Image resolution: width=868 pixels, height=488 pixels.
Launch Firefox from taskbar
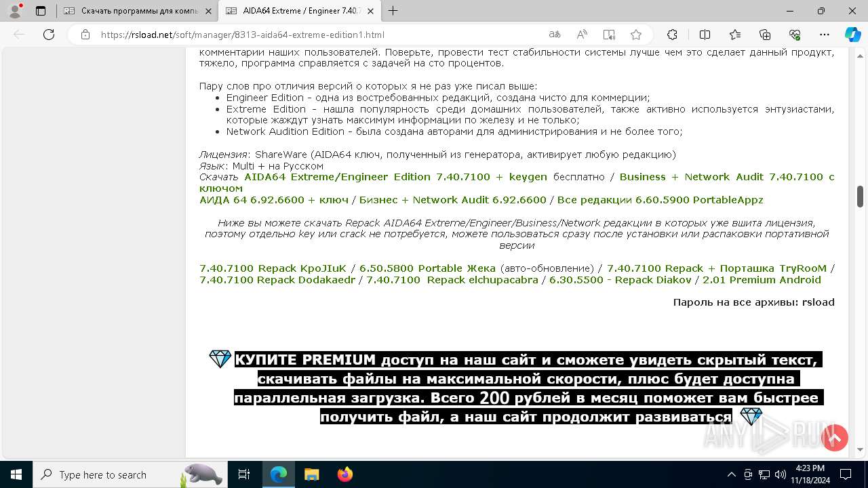click(344, 474)
